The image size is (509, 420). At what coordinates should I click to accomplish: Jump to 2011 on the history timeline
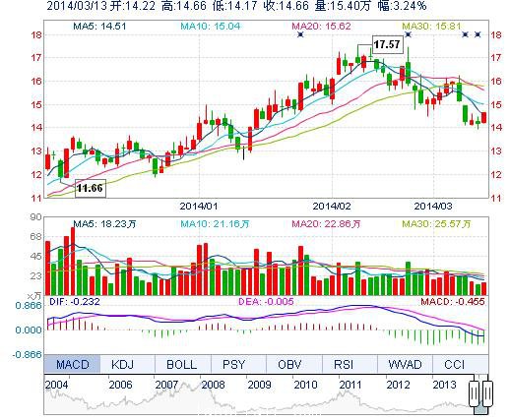coord(350,385)
